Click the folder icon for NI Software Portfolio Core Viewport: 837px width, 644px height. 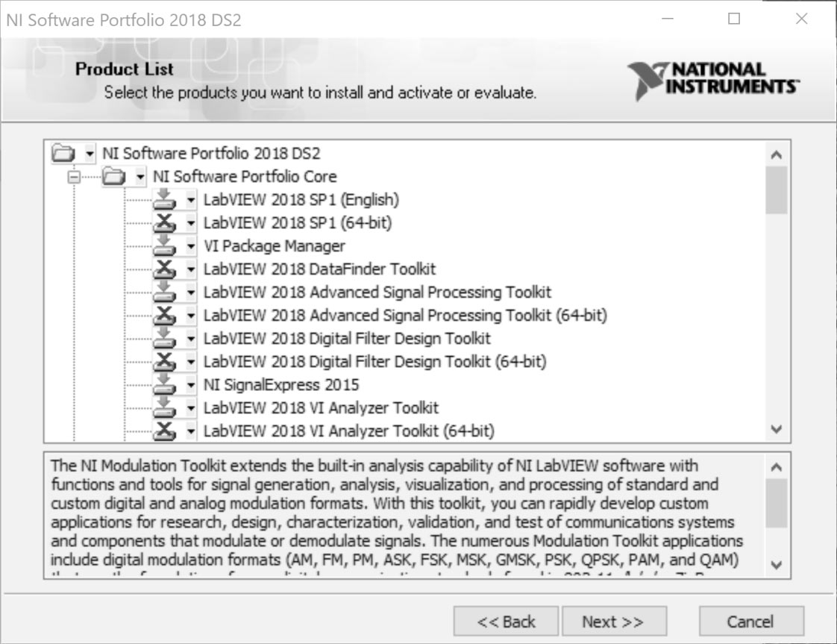(x=113, y=177)
